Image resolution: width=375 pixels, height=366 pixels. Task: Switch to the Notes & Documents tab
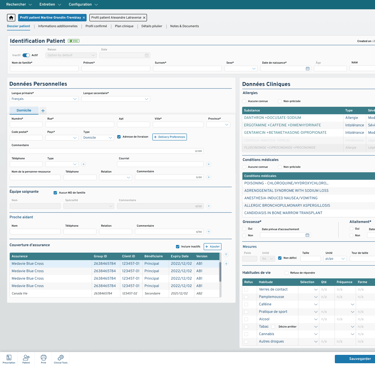click(x=184, y=26)
